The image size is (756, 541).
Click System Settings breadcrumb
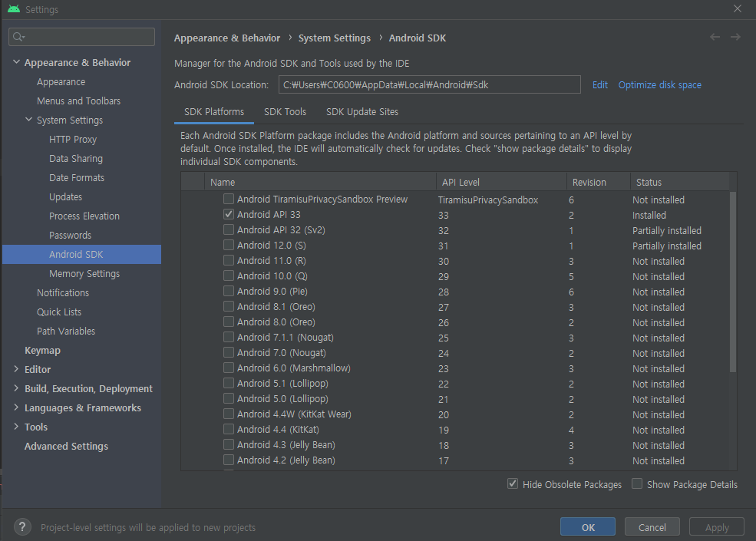pyautogui.click(x=335, y=38)
